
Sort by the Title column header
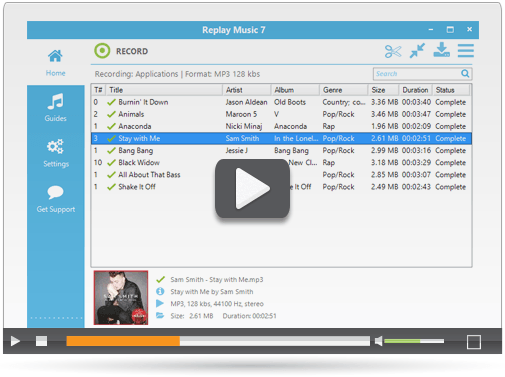pos(164,90)
